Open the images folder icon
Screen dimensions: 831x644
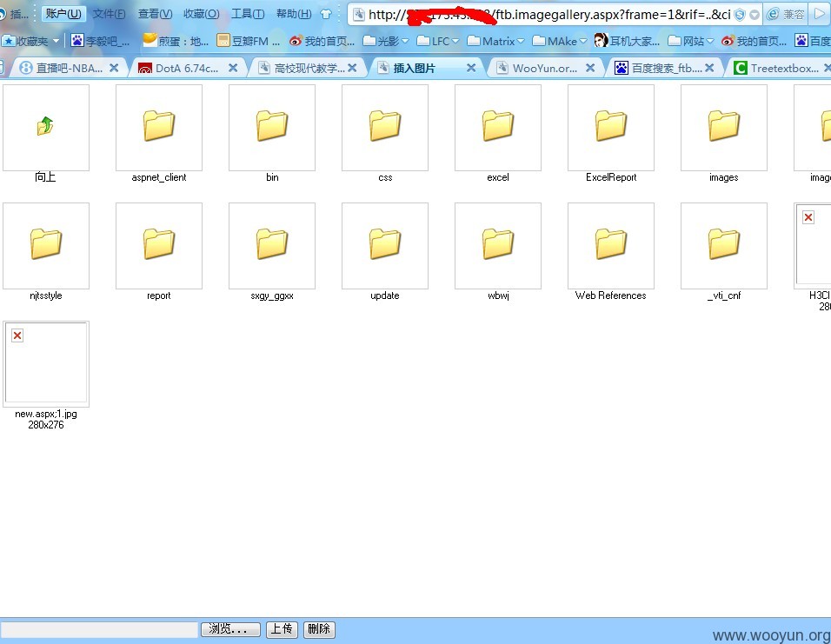(x=723, y=127)
